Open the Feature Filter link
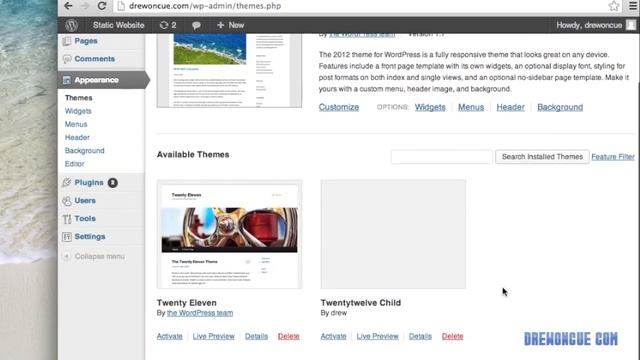Image resolution: width=640 pixels, height=360 pixels. (x=613, y=157)
